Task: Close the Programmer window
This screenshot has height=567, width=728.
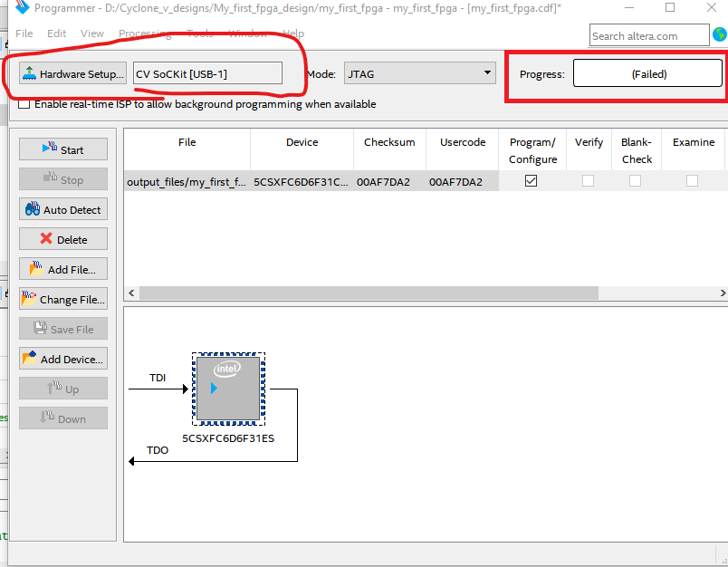Action: pos(712,8)
